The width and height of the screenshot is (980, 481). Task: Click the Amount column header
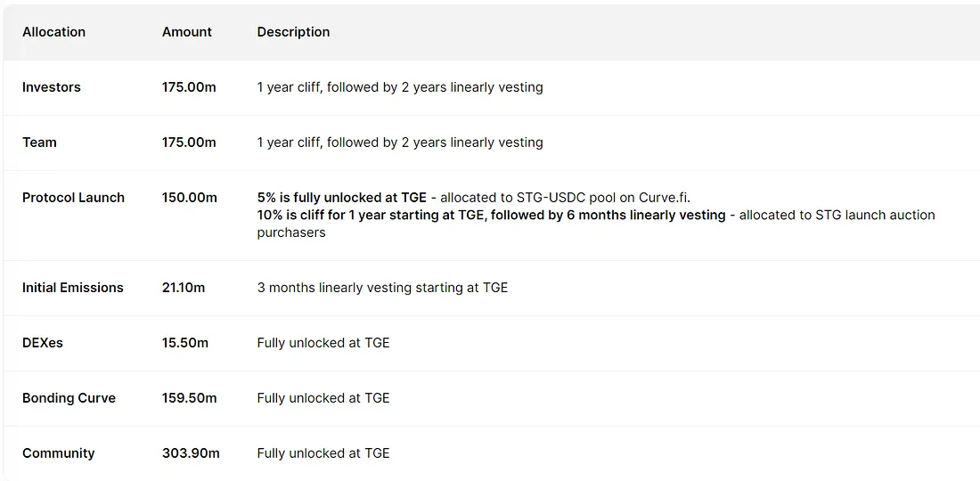pos(186,32)
